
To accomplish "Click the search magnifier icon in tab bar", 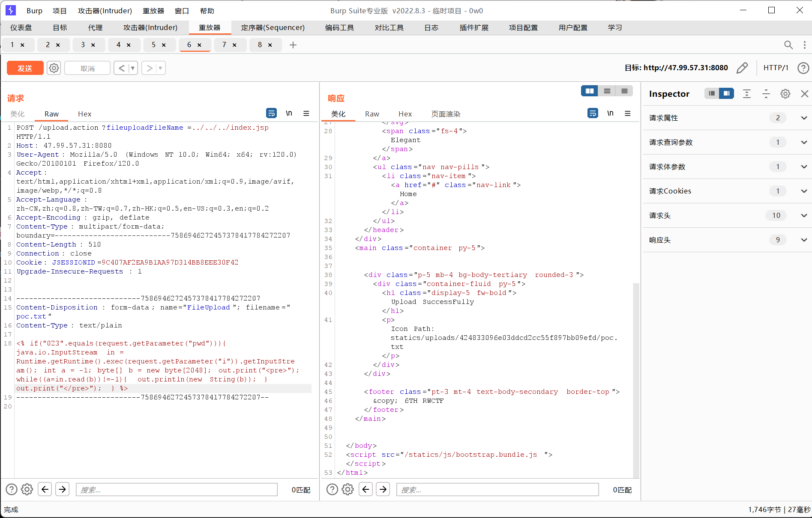I will pyautogui.click(x=788, y=45).
